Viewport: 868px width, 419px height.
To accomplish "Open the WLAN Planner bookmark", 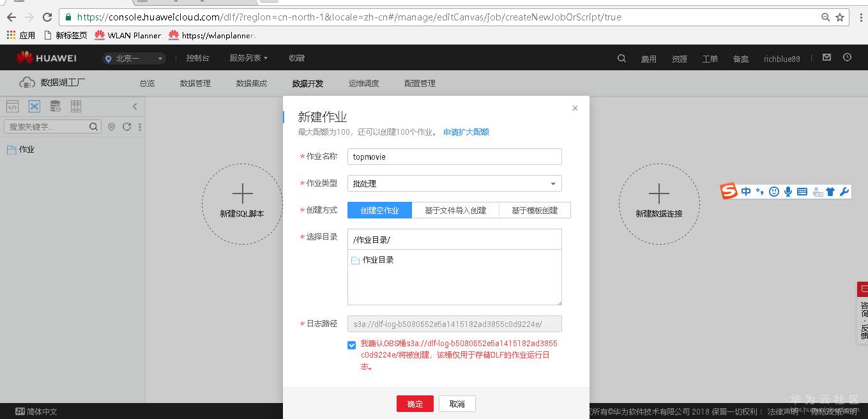I will [128, 35].
